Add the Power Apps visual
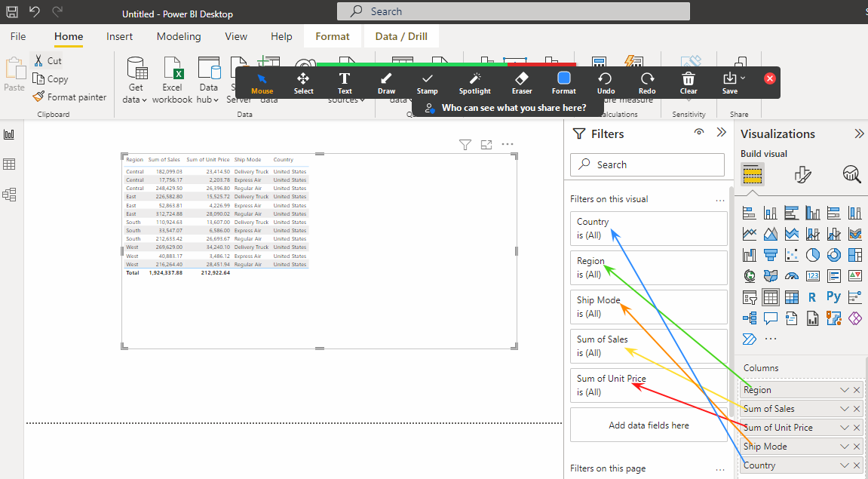 pos(854,318)
